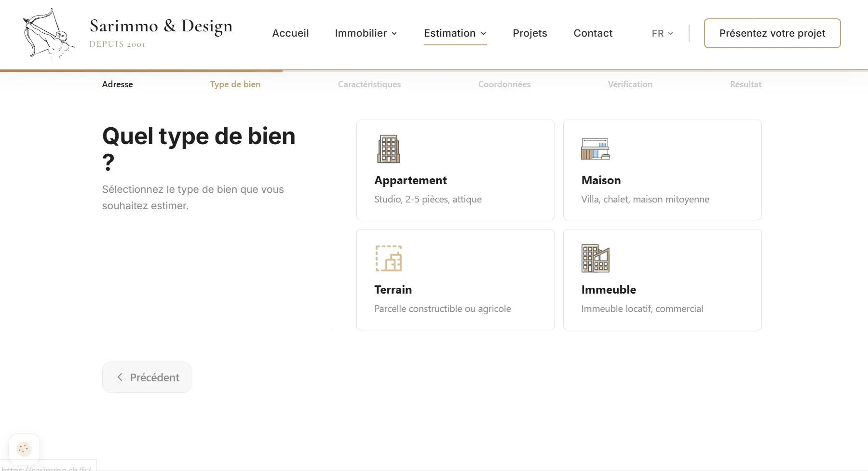This screenshot has width=868, height=471.
Task: Choose the Maison heading
Action: (x=601, y=180)
